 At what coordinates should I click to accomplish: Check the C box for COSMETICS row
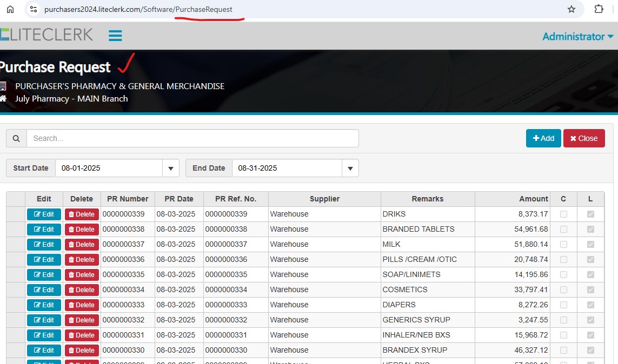click(563, 290)
